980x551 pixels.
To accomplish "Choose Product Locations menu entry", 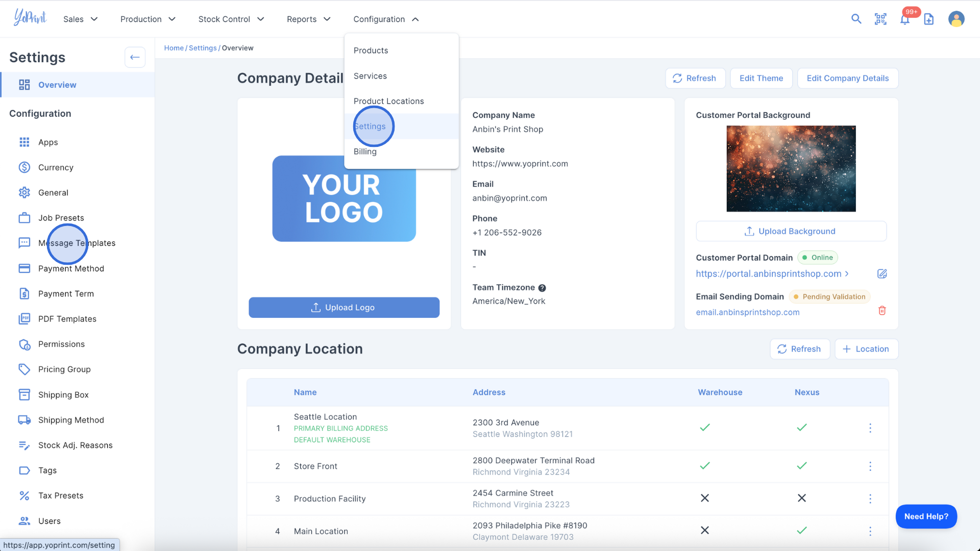I will point(388,101).
